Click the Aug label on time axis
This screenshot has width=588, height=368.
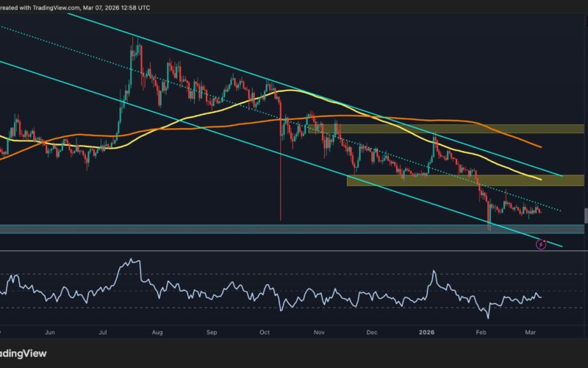(x=156, y=332)
